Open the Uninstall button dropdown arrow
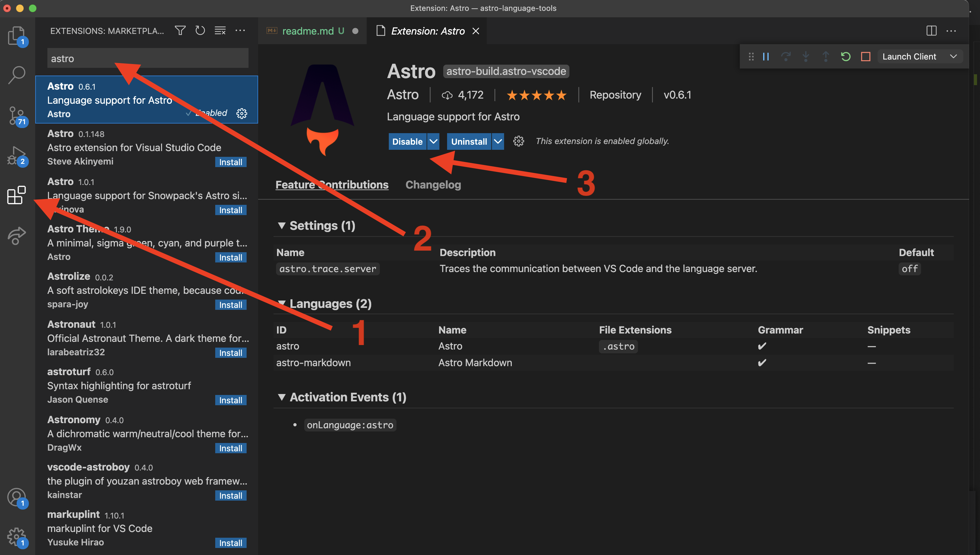 (x=498, y=141)
